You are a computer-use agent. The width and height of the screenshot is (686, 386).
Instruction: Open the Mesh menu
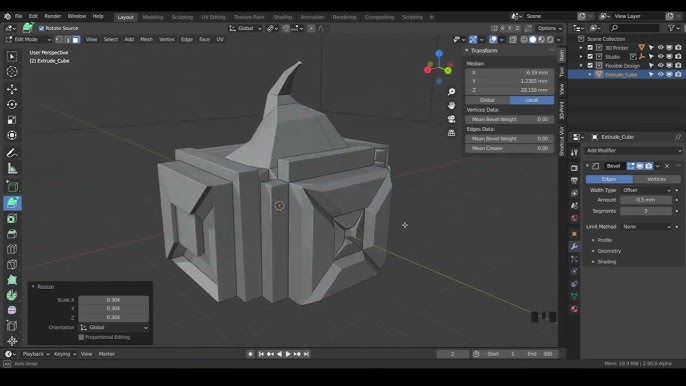point(146,39)
